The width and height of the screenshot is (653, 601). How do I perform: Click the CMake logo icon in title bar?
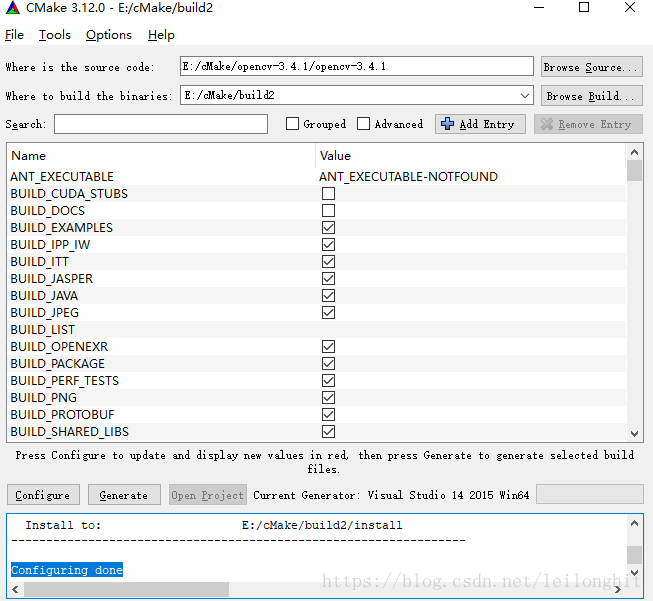[x=13, y=8]
